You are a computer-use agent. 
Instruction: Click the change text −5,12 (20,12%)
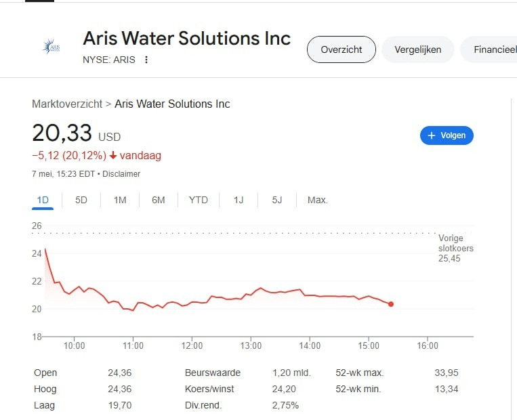click(x=69, y=155)
